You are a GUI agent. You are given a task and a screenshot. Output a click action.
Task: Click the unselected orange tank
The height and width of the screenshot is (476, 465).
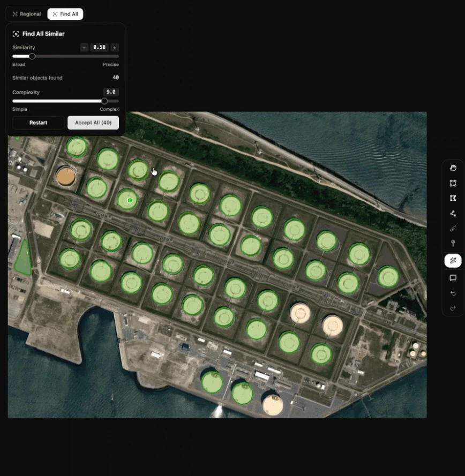point(65,176)
